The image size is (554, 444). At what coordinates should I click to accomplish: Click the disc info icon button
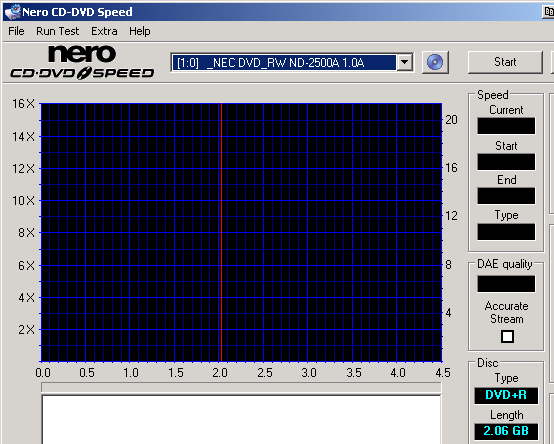(435, 62)
